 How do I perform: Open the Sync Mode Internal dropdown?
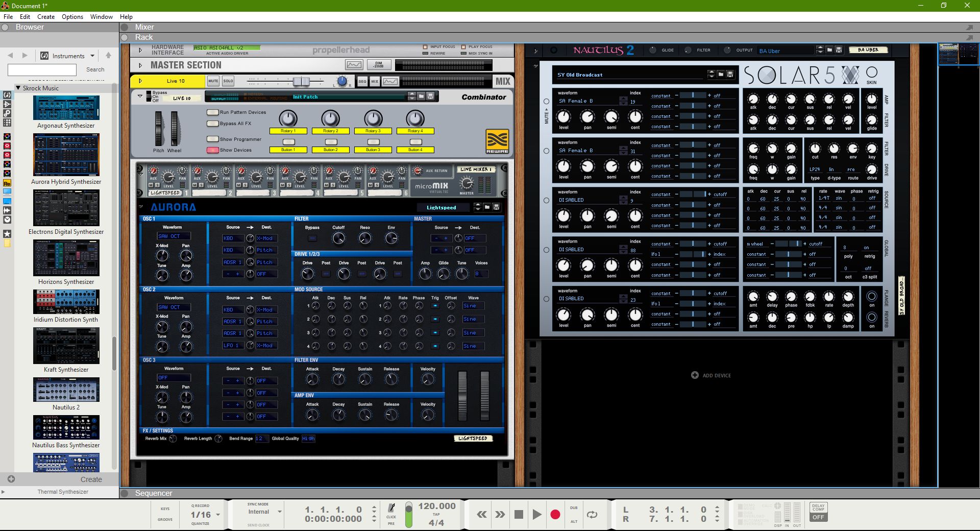click(280, 512)
